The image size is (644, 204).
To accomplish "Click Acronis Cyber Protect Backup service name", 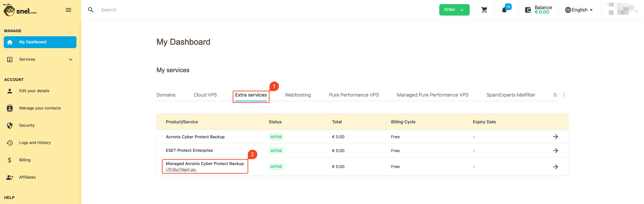I will click(x=195, y=137).
